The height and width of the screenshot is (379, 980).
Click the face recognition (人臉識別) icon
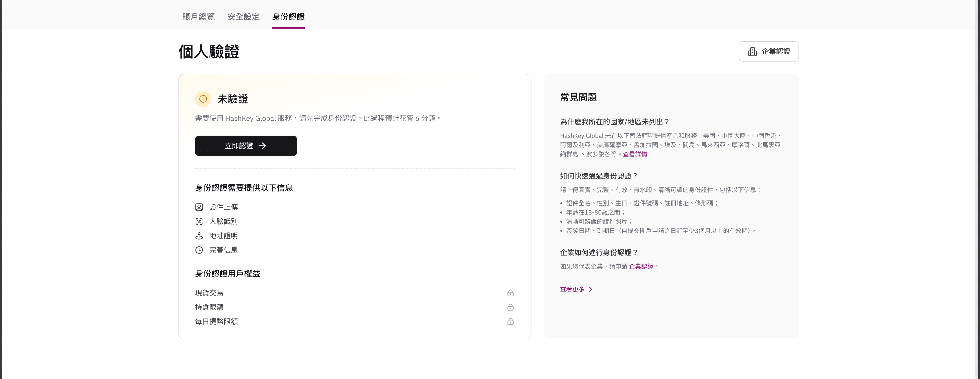tap(199, 221)
